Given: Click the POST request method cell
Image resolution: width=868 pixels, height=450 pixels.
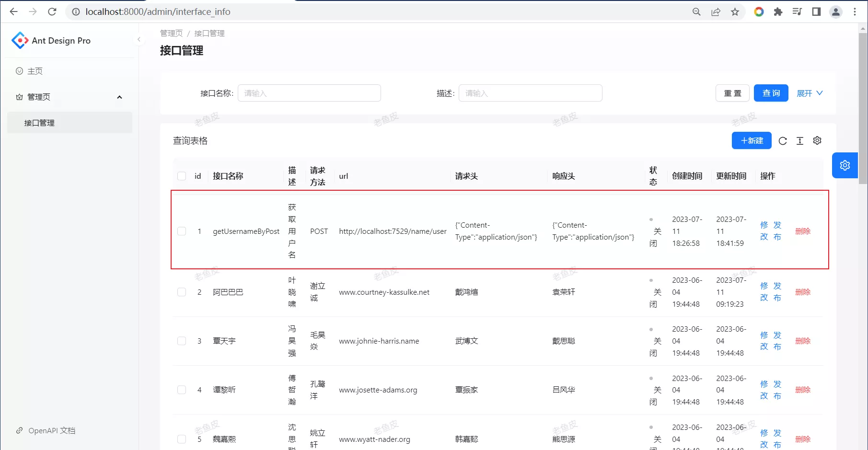Looking at the screenshot, I should click(319, 231).
